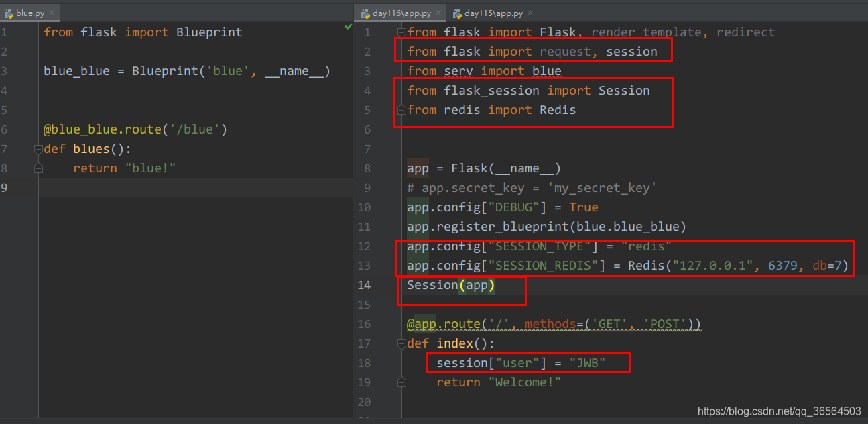Click line number 14 in the gutter
This screenshot has height=424, width=868.
(x=364, y=285)
